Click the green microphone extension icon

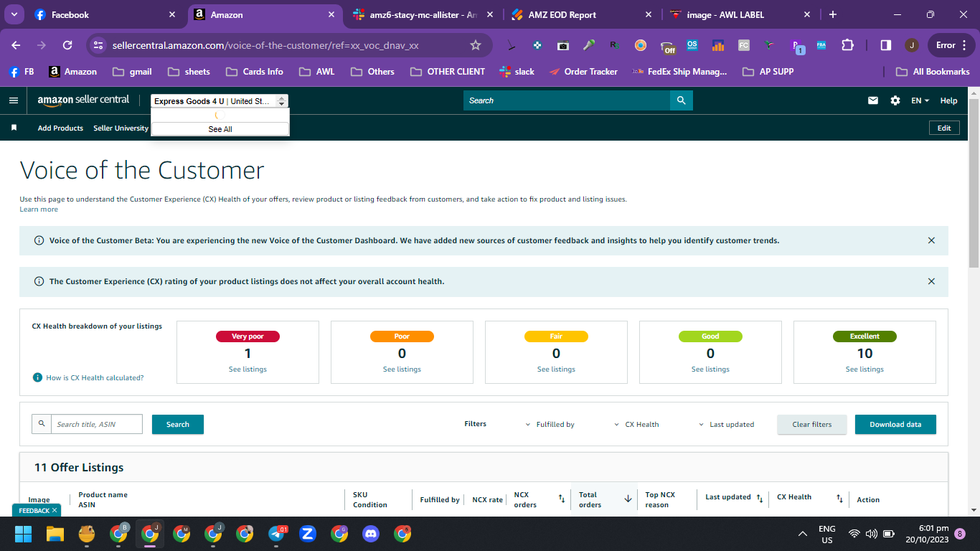(x=589, y=45)
